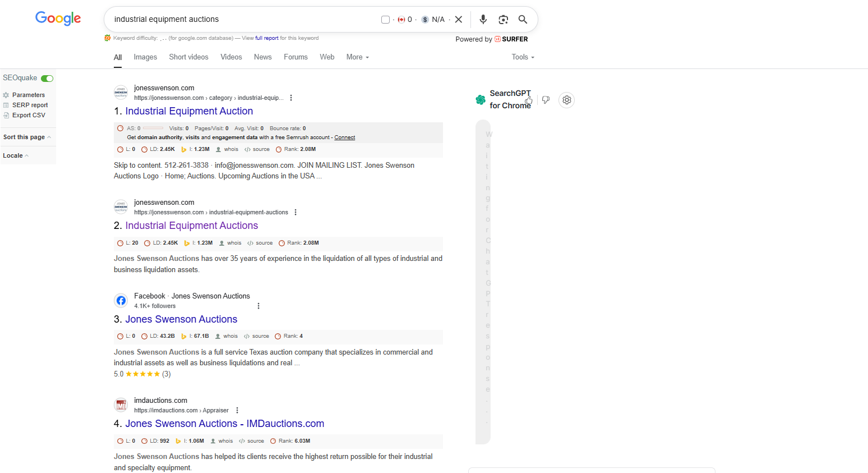
Task: Give thumbs up to SearchGPT
Action: pos(528,100)
